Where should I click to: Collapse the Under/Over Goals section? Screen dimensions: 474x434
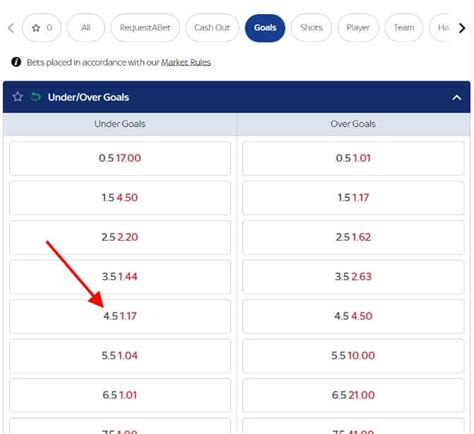pos(457,97)
